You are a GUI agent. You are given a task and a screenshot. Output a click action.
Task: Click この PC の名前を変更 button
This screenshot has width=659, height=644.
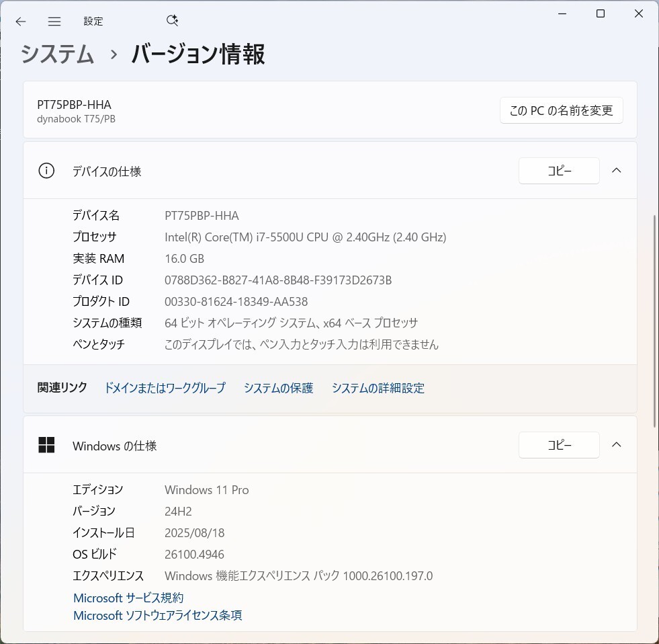point(561,111)
